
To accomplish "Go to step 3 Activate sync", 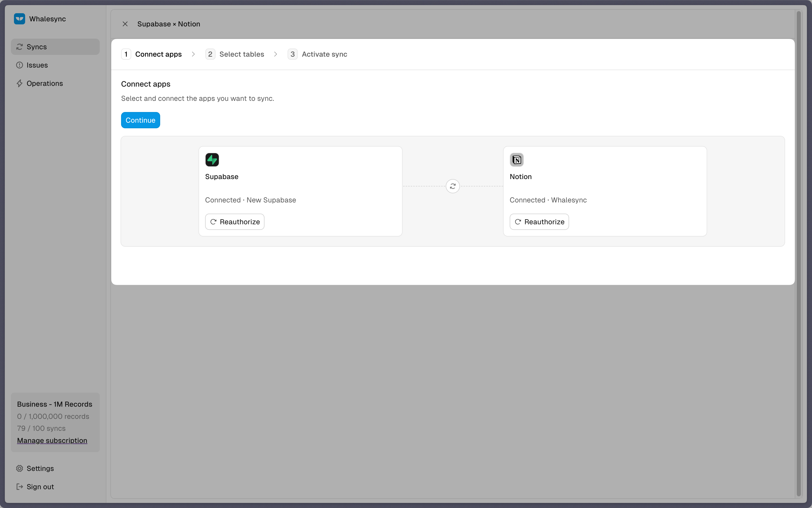I will tap(317, 54).
